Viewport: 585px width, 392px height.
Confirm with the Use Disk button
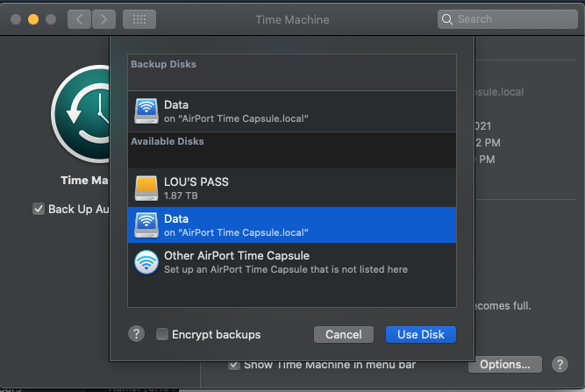[x=420, y=334]
